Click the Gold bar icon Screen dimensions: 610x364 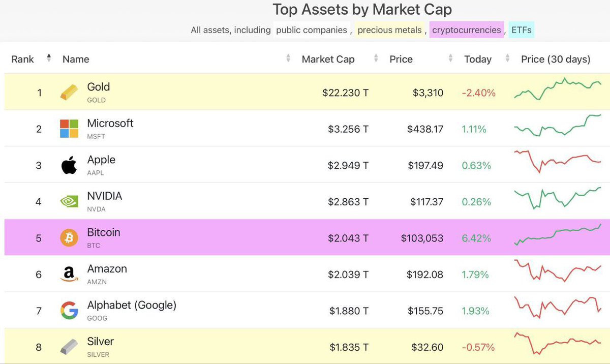tap(69, 93)
